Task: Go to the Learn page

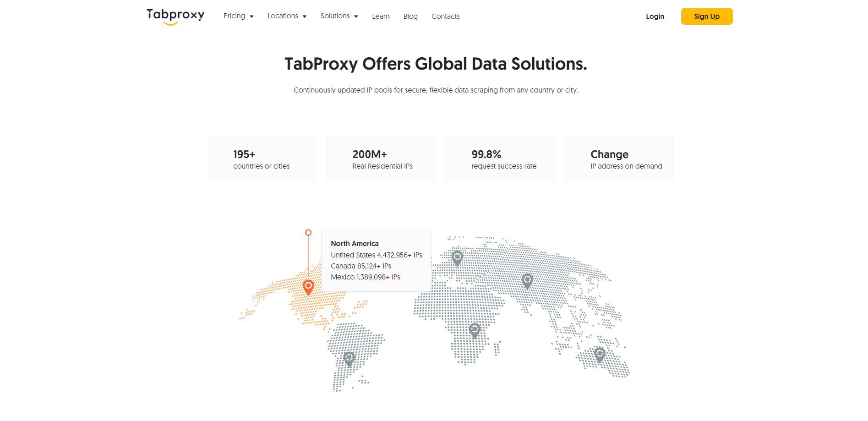Action: (381, 16)
